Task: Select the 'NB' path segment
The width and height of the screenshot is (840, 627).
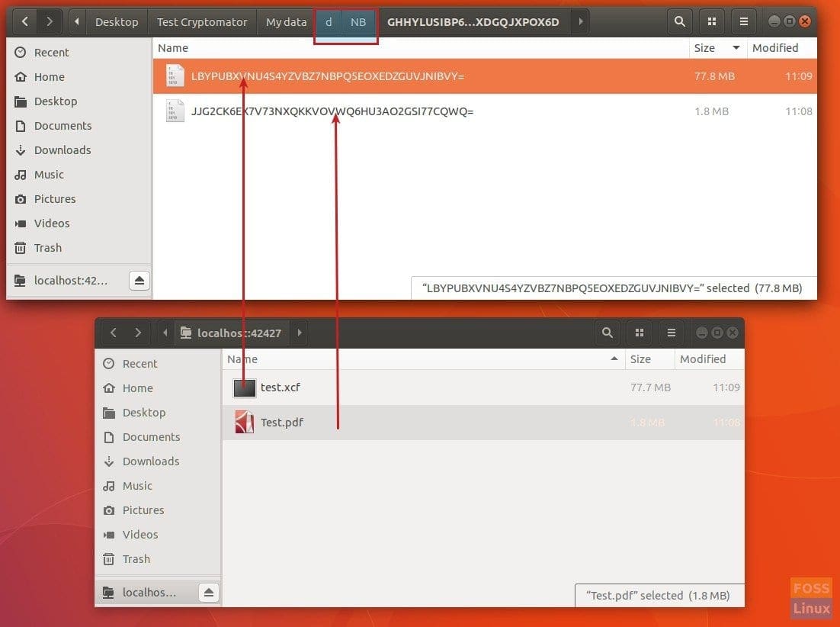Action: coord(358,22)
